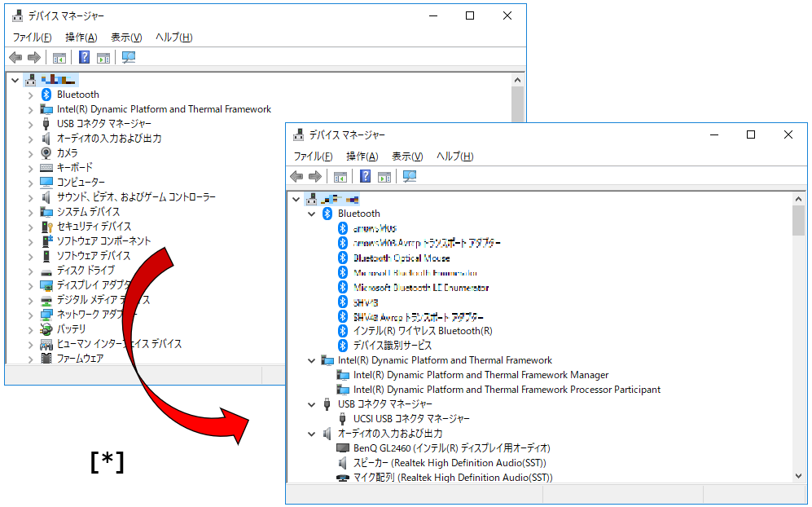Image resolution: width=812 pixels, height=507 pixels.
Task: Click Framework Manager device icon
Action: [343, 375]
